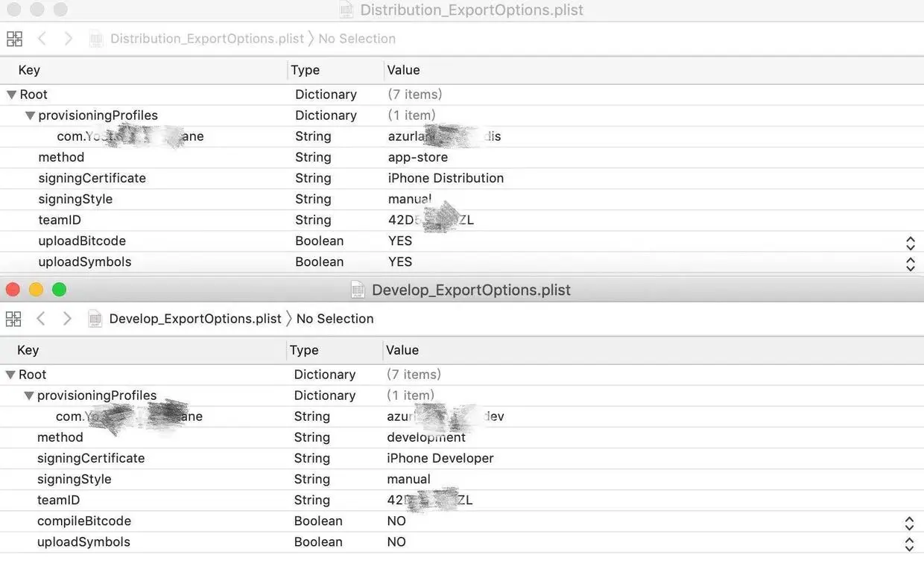924x566 pixels.
Task: Click String type of Distribution method row
Action: click(313, 157)
